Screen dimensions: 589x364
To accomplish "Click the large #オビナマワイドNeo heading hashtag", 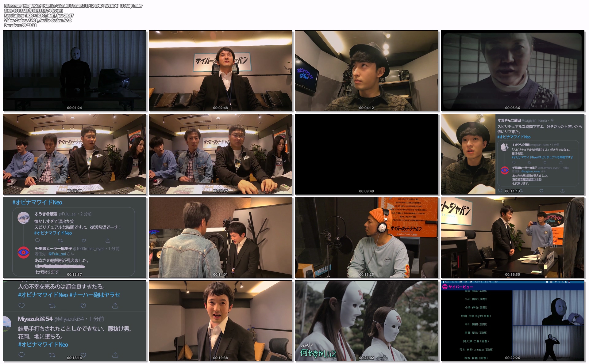I will (37, 202).
